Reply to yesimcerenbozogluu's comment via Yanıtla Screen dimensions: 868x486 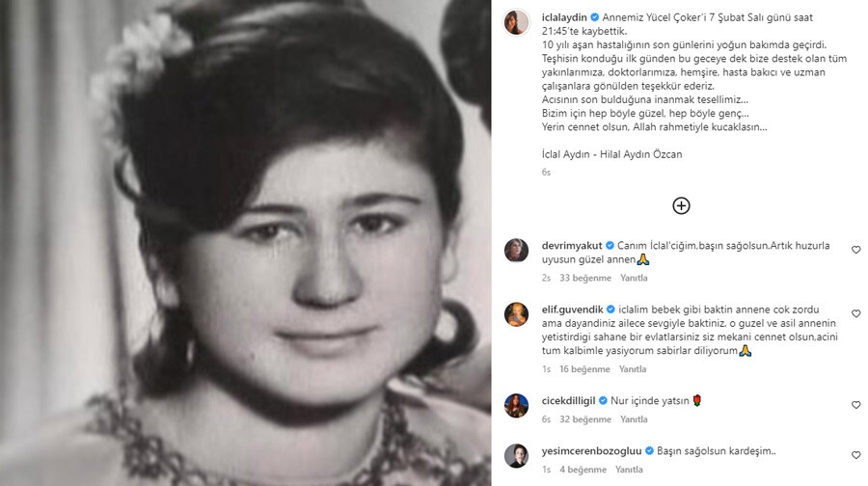pos(630,470)
